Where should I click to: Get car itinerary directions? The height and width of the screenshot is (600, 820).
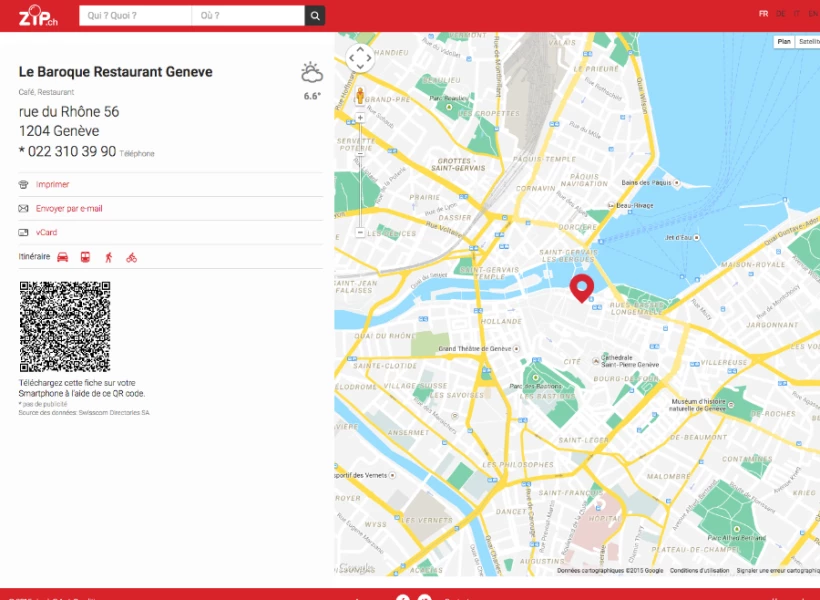pyautogui.click(x=63, y=257)
